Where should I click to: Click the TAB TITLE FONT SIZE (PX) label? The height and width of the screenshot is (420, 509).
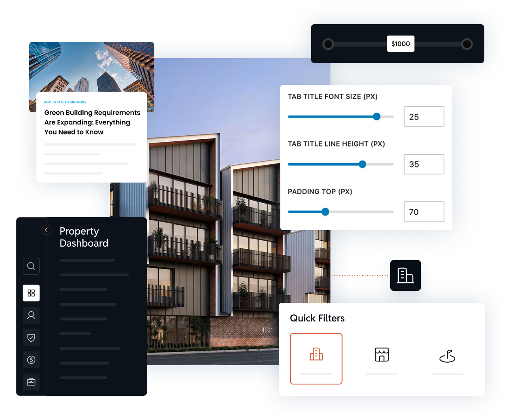point(332,97)
